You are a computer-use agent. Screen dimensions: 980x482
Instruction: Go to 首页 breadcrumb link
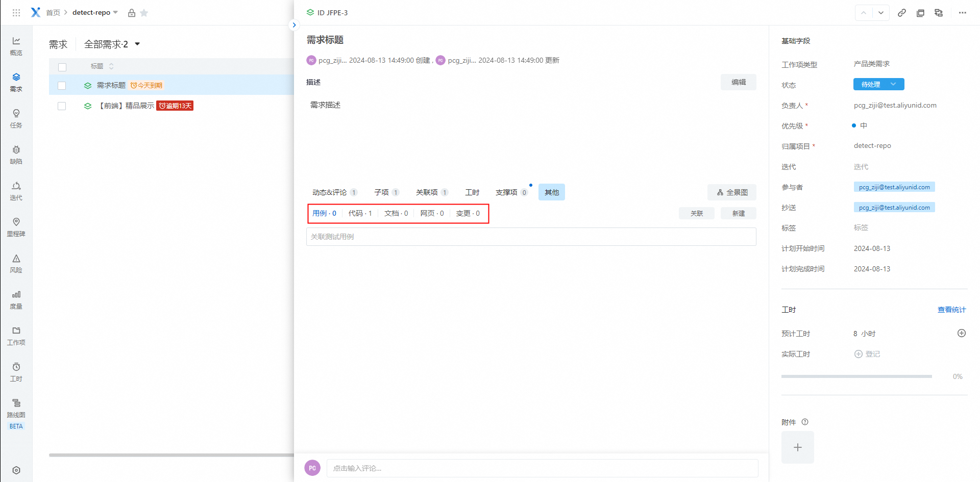53,13
